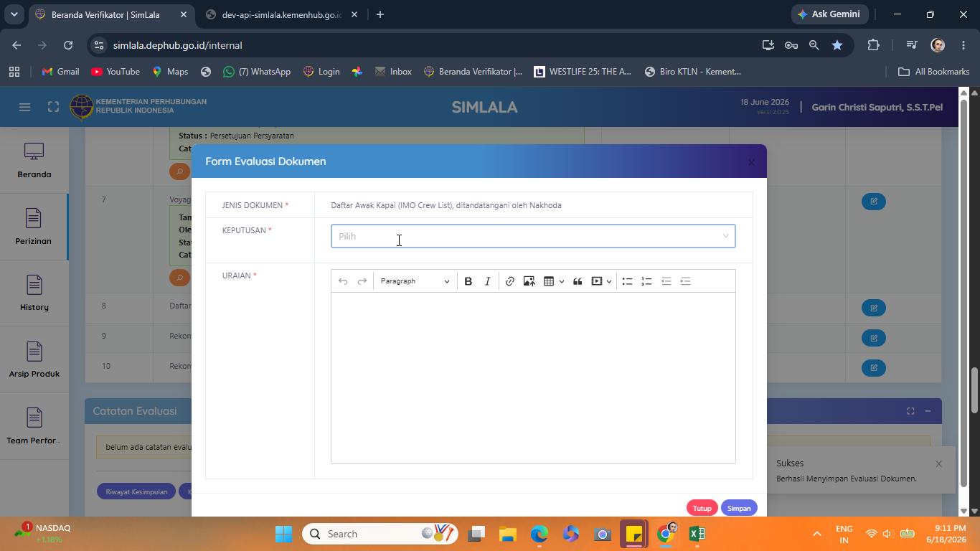The image size is (980, 551).
Task: Click the Ask Gemini button
Action: [830, 14]
